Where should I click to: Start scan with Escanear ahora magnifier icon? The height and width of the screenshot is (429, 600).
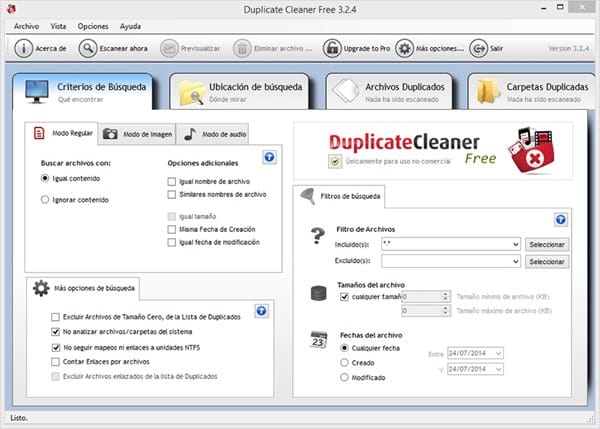88,49
